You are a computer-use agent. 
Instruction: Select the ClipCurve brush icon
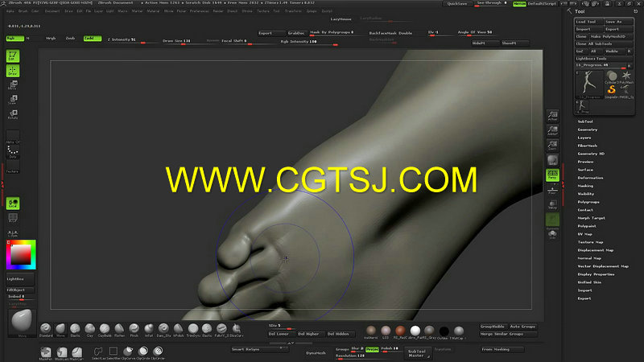[x=128, y=352]
